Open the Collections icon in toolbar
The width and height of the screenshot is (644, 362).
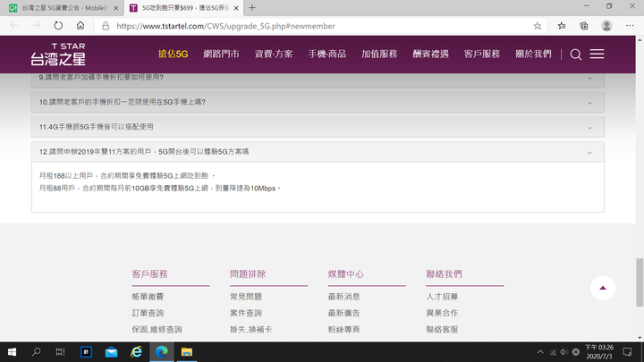tap(583, 26)
